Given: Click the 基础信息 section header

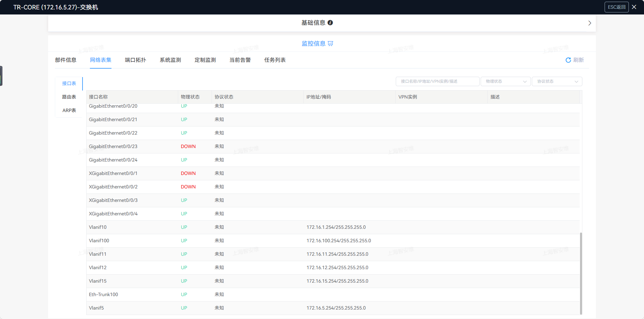Looking at the screenshot, I should click(x=313, y=23).
